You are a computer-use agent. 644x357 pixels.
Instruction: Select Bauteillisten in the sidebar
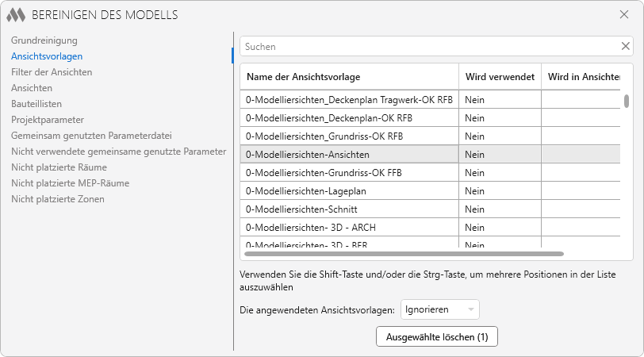point(36,103)
